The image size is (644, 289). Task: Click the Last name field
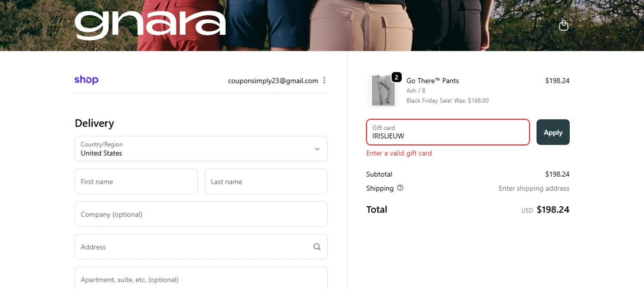coord(266,181)
